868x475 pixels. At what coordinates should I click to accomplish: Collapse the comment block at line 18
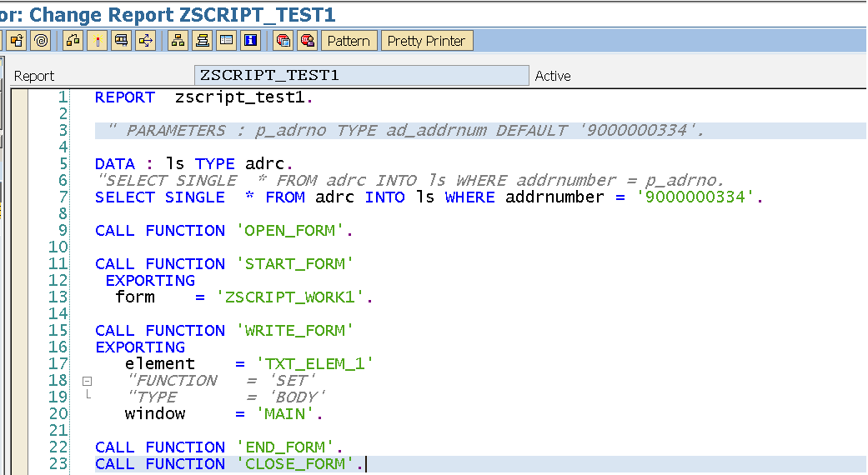(87, 381)
